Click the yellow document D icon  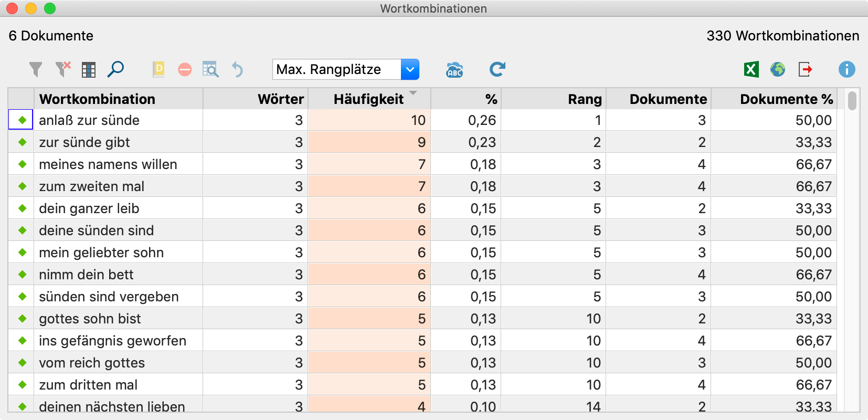[x=158, y=69]
